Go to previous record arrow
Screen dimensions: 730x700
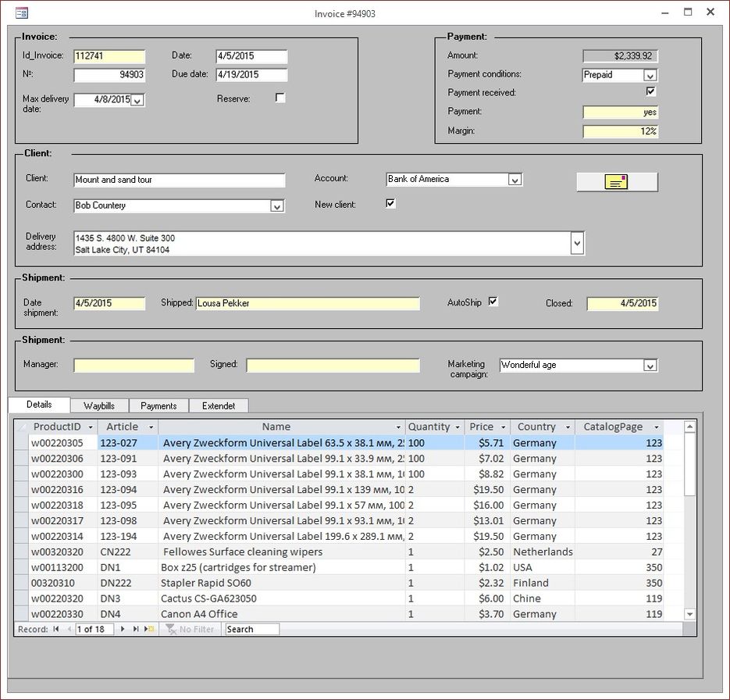[69, 629]
